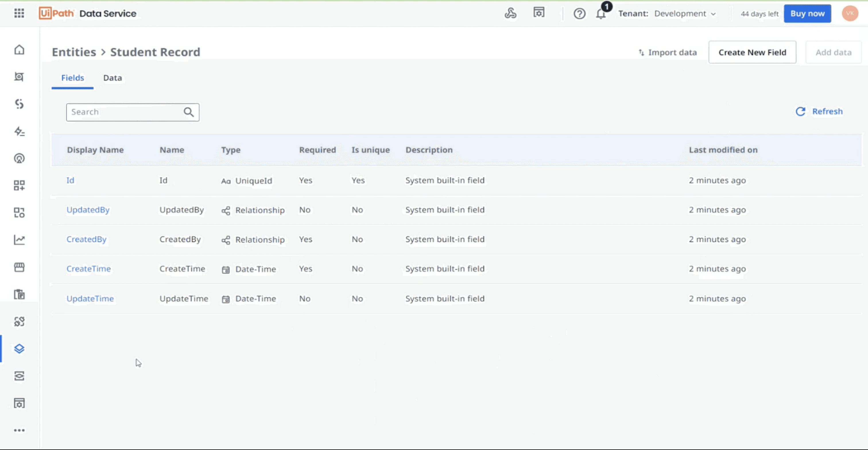Viewport: 868px width, 450px height.
Task: Open the app launcher grid icon
Action: (x=19, y=13)
